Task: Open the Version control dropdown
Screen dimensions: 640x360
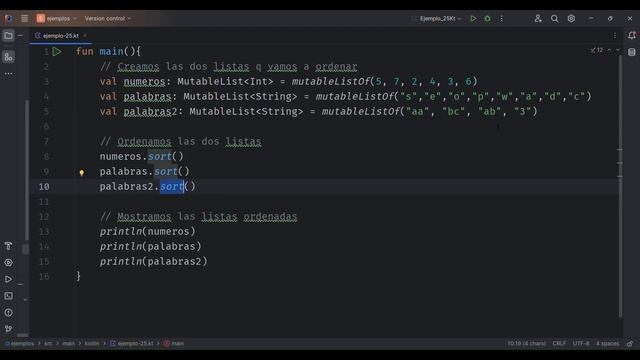Action: (x=108, y=18)
